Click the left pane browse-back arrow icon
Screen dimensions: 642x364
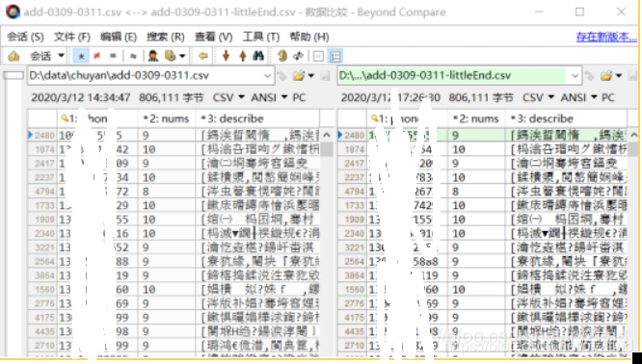[x=281, y=76]
